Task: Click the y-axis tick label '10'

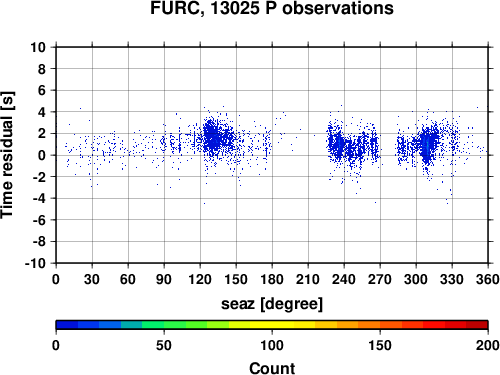Action: [x=38, y=47]
